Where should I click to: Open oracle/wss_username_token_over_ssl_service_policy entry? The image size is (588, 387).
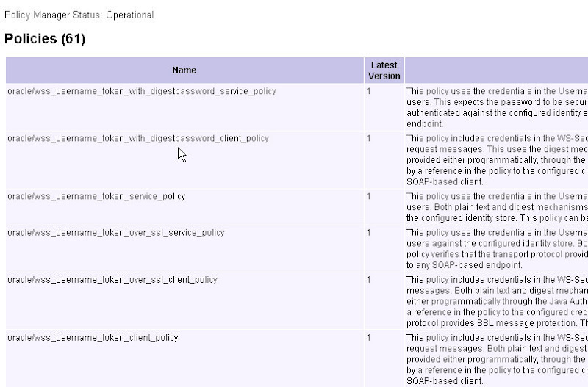point(116,233)
